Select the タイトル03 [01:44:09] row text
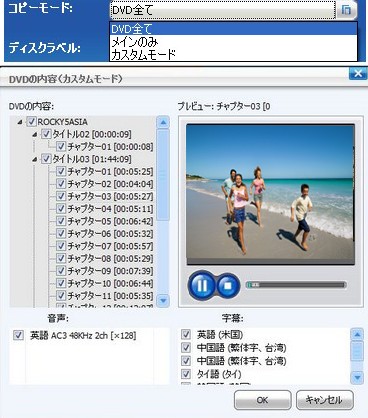The image size is (368, 418). click(x=92, y=159)
